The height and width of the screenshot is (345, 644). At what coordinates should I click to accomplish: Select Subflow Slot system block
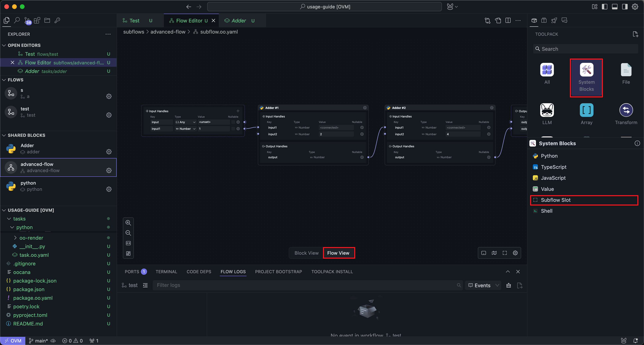tap(555, 200)
